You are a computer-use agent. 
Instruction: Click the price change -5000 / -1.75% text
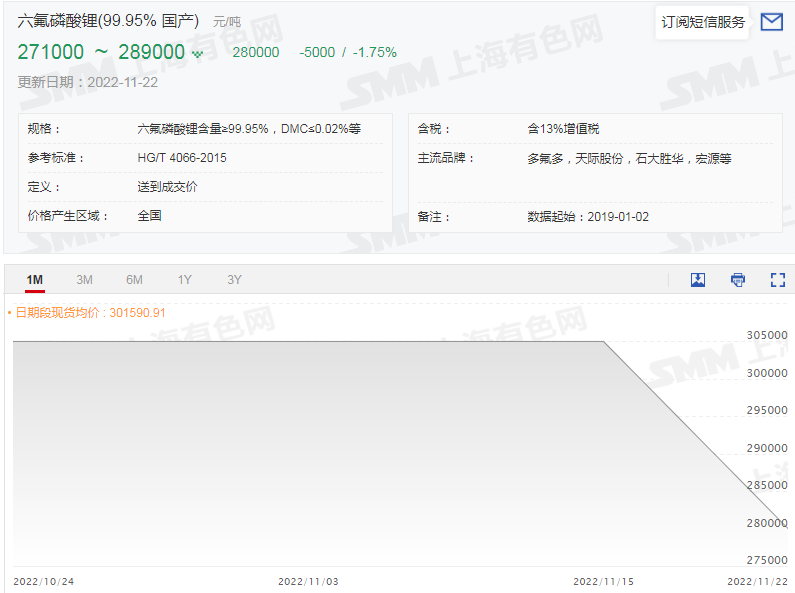point(347,52)
